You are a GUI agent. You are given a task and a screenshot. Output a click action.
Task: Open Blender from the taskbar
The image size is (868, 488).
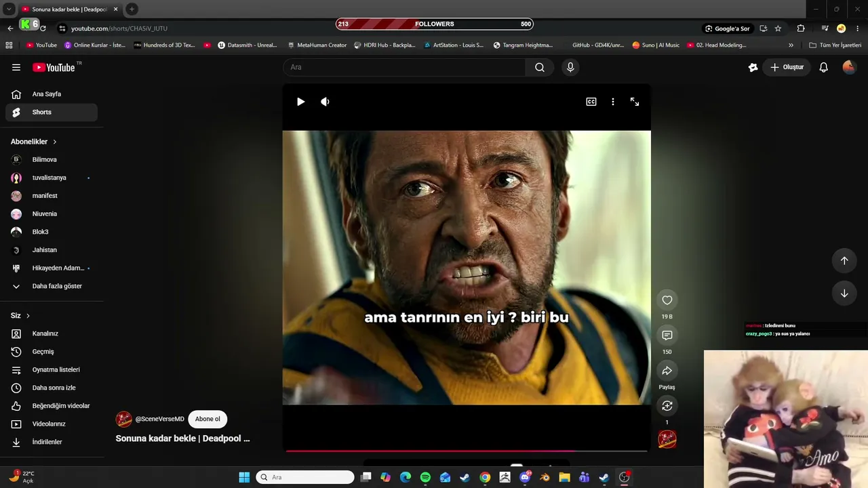coord(545,477)
